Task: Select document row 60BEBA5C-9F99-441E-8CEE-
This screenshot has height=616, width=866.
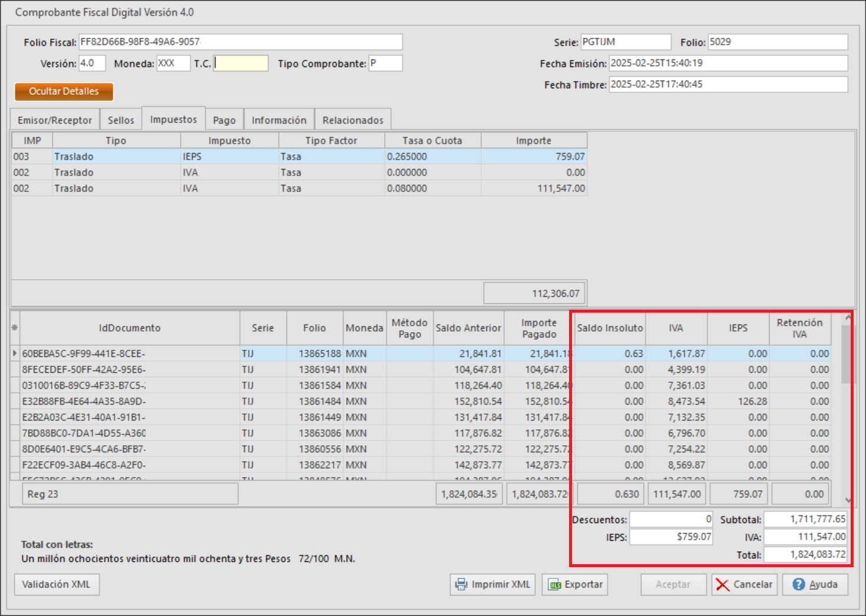Action: (425, 353)
